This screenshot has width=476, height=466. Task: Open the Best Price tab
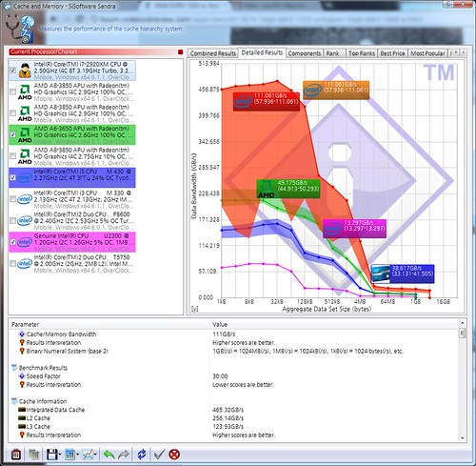click(x=392, y=53)
